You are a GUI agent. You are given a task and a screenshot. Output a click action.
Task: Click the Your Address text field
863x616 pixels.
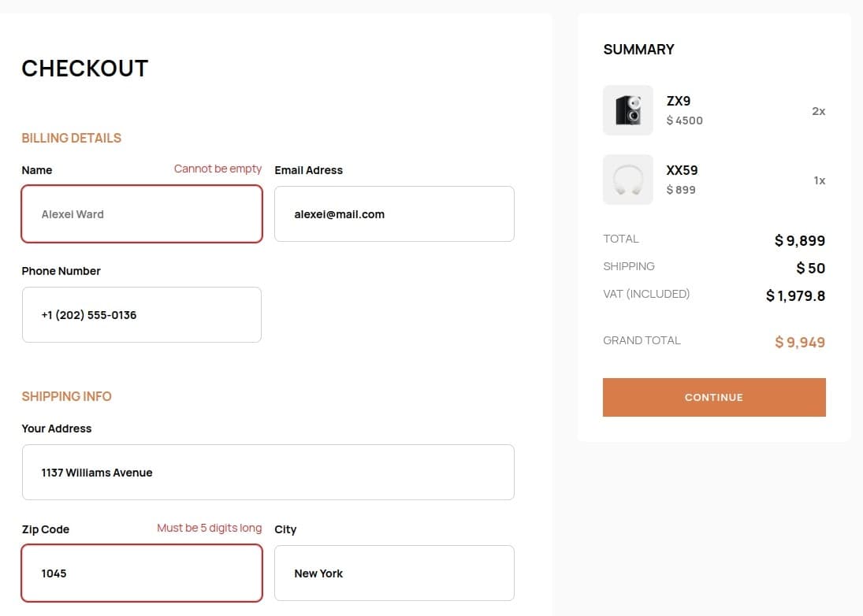coord(268,473)
